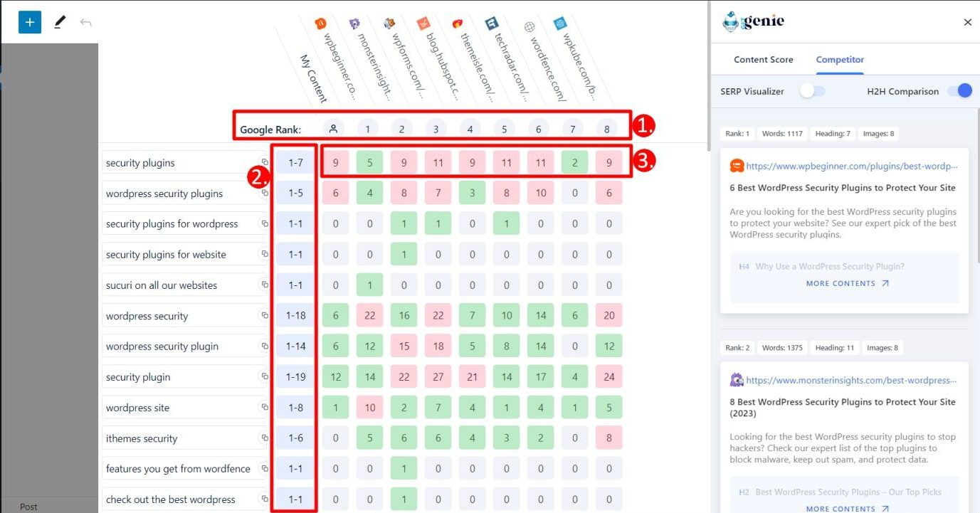Click the copy icon beside security plugins keyword
Viewport: 980px width, 513px height.
pos(263,161)
